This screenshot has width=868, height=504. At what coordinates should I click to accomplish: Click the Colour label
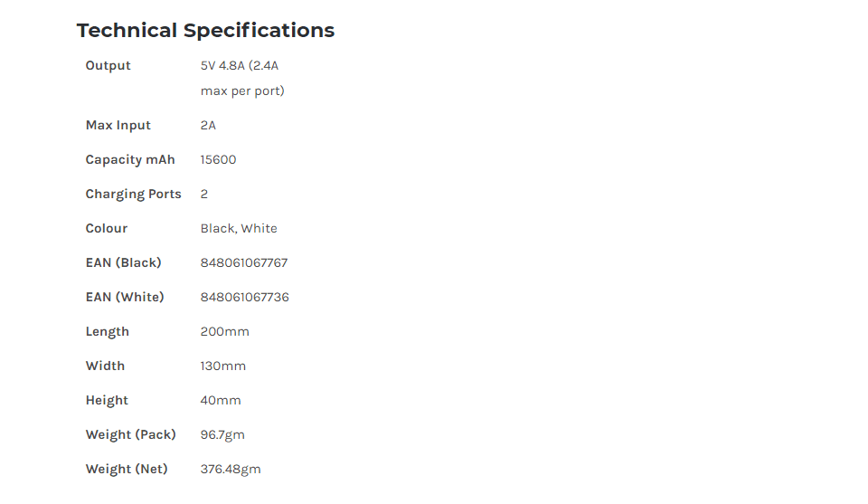point(107,228)
